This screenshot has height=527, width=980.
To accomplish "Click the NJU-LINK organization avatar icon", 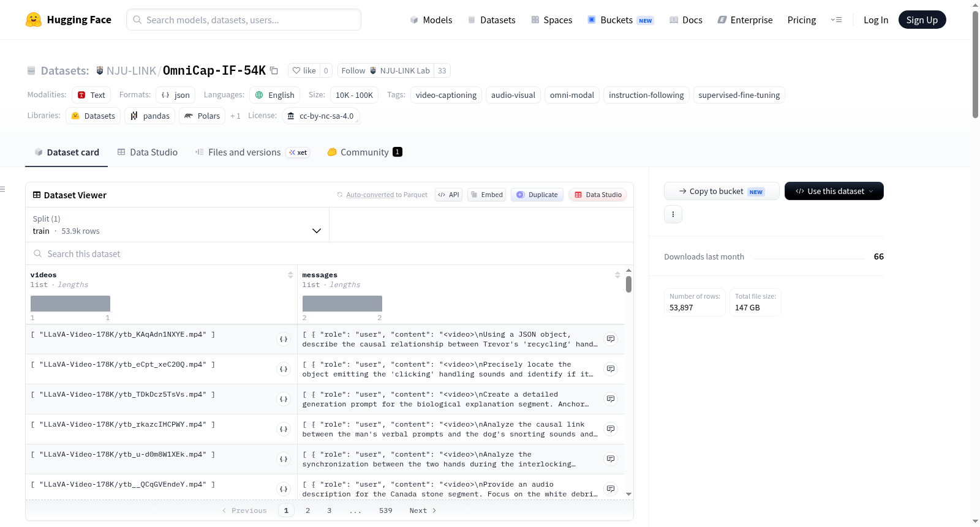I will (x=100, y=70).
